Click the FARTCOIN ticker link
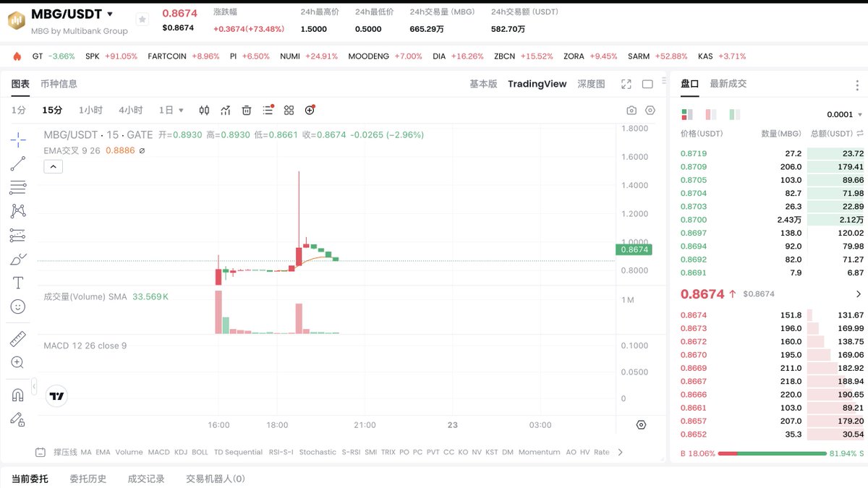Viewport: 868px width, 488px height. [168, 56]
